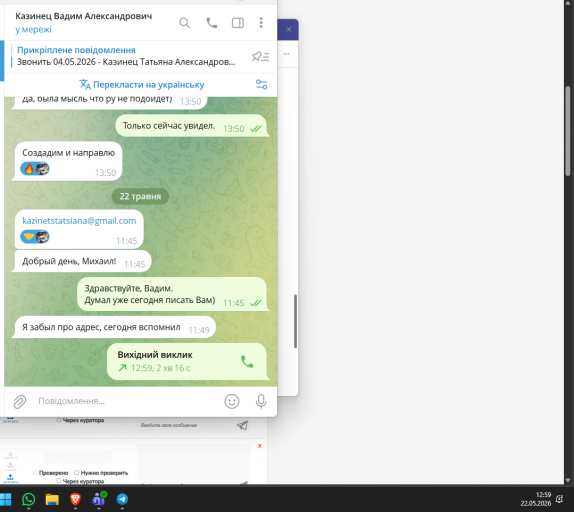
Task: Open the pinned message Прикріплене повідомлення
Action: 126,56
